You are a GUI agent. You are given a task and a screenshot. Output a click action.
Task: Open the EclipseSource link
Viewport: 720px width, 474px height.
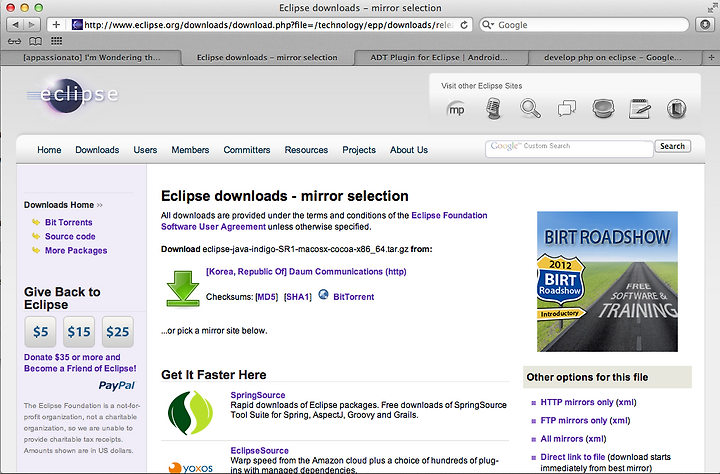pos(259,451)
